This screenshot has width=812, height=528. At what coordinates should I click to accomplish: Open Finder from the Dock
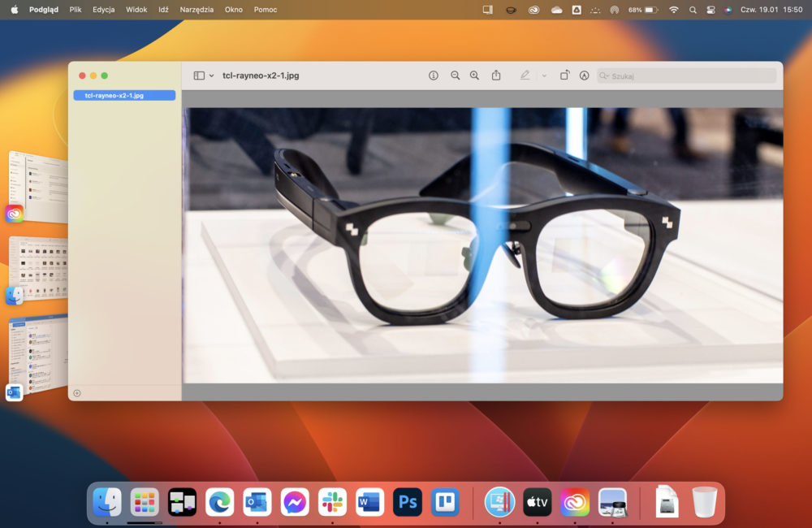click(x=107, y=502)
